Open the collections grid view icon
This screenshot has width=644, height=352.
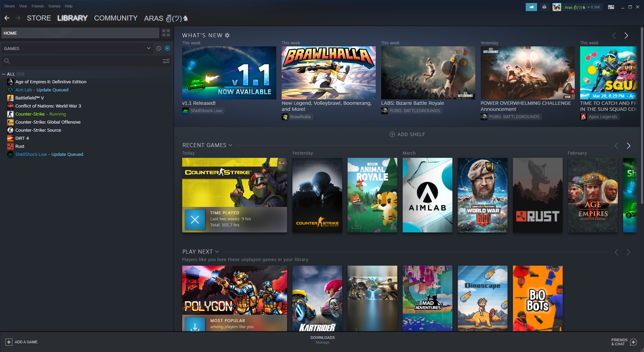[x=166, y=33]
